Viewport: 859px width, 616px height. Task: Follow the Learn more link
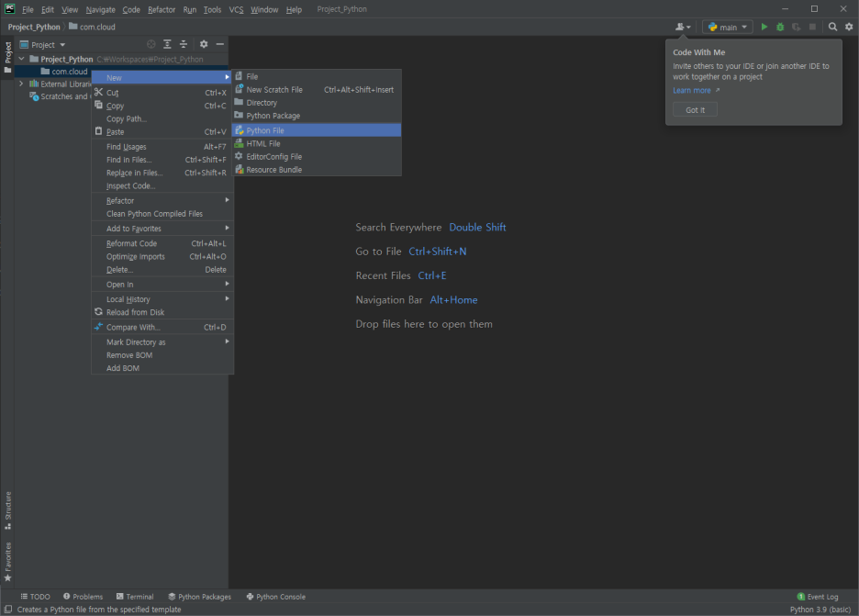point(692,91)
